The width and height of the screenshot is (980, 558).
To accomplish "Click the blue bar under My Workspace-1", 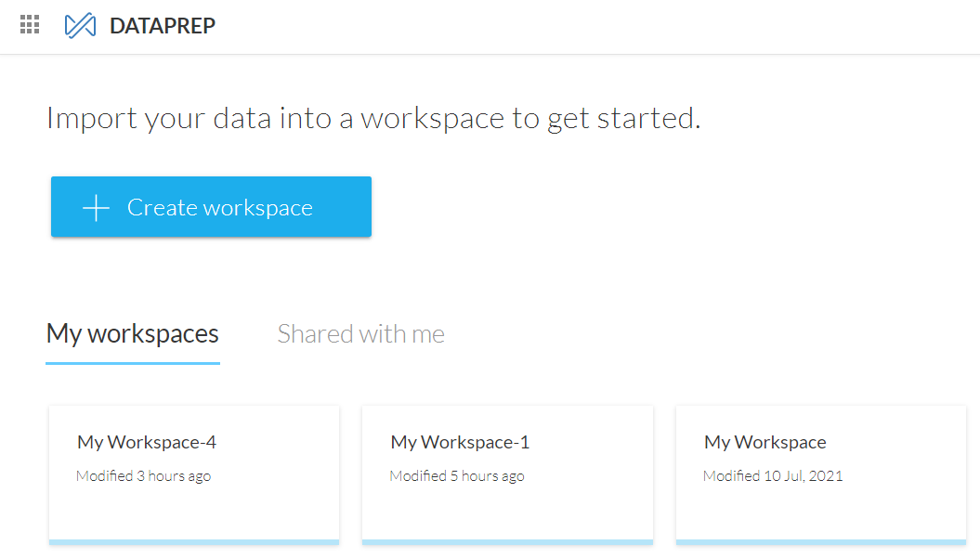I will pyautogui.click(x=507, y=541).
